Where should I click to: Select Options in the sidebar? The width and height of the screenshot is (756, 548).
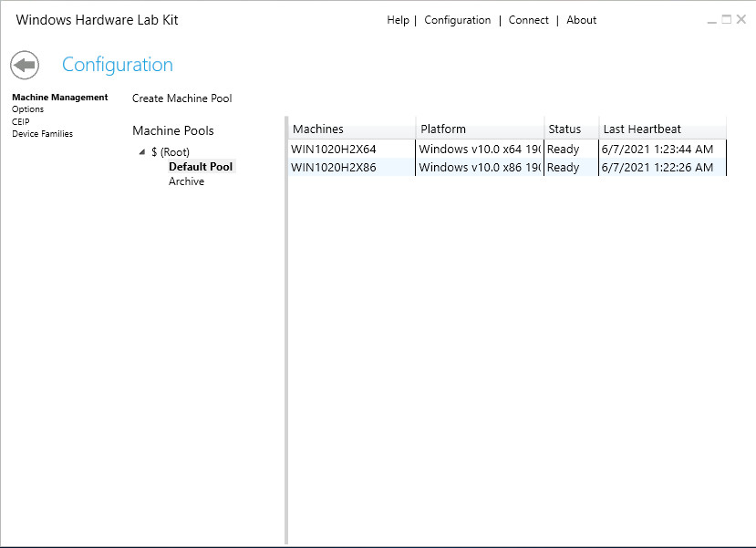(x=27, y=109)
